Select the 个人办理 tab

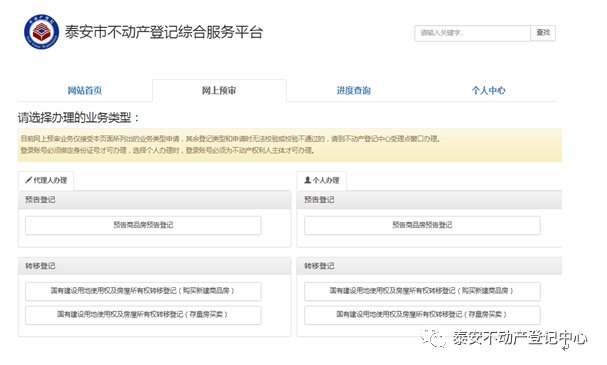coord(322,180)
